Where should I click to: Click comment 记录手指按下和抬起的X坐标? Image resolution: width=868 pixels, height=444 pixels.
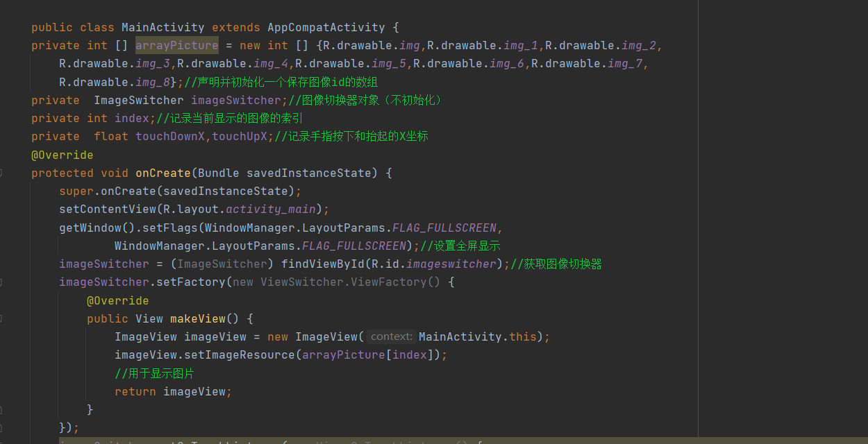[351, 137]
